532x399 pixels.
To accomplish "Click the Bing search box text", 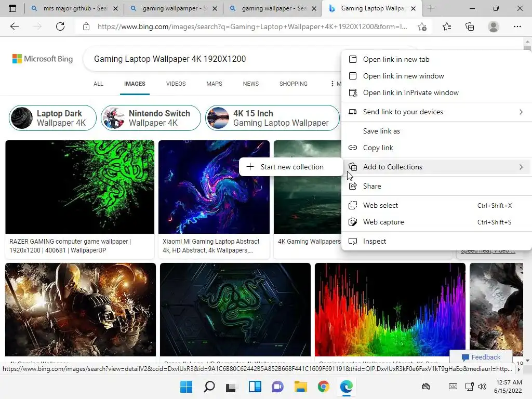I will [170, 59].
